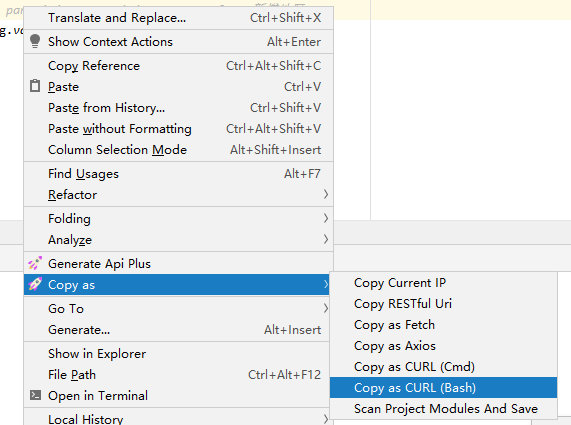Click the clipboard Paste icon
This screenshot has height=425, width=571.
35,86
